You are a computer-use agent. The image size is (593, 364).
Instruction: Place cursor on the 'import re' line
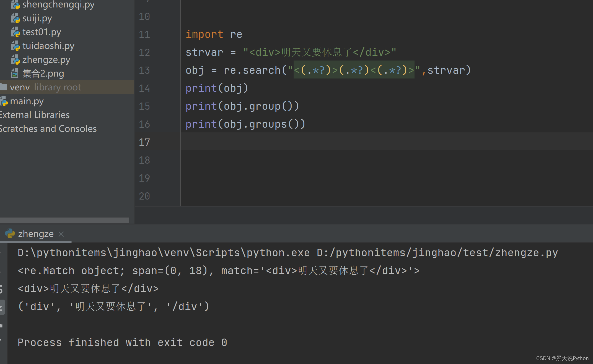[x=214, y=35]
